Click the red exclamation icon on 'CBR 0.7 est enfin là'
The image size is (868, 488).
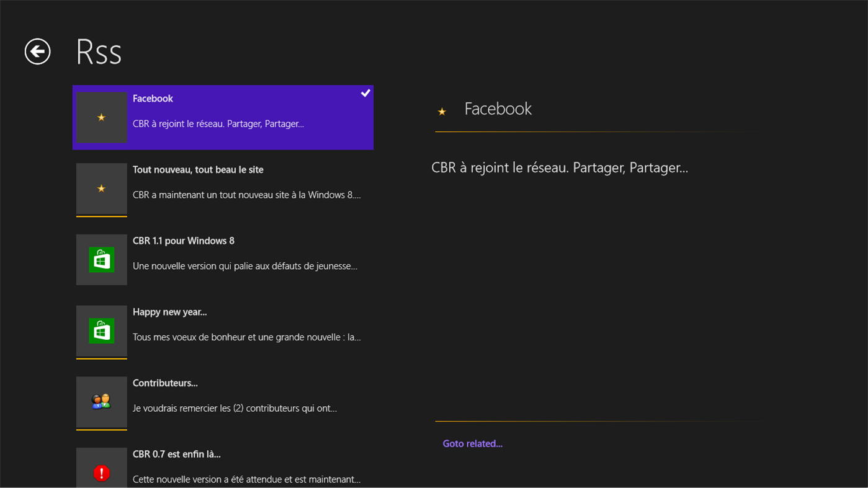101,472
